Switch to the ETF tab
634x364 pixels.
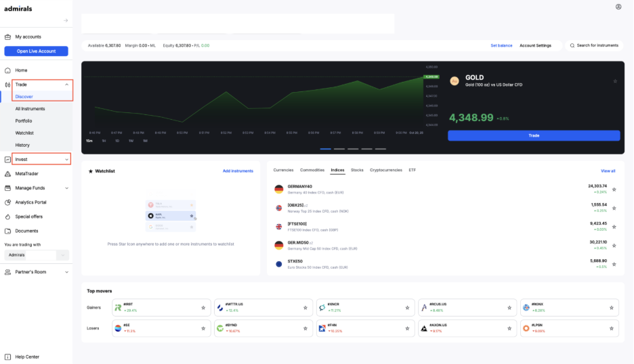pyautogui.click(x=412, y=170)
